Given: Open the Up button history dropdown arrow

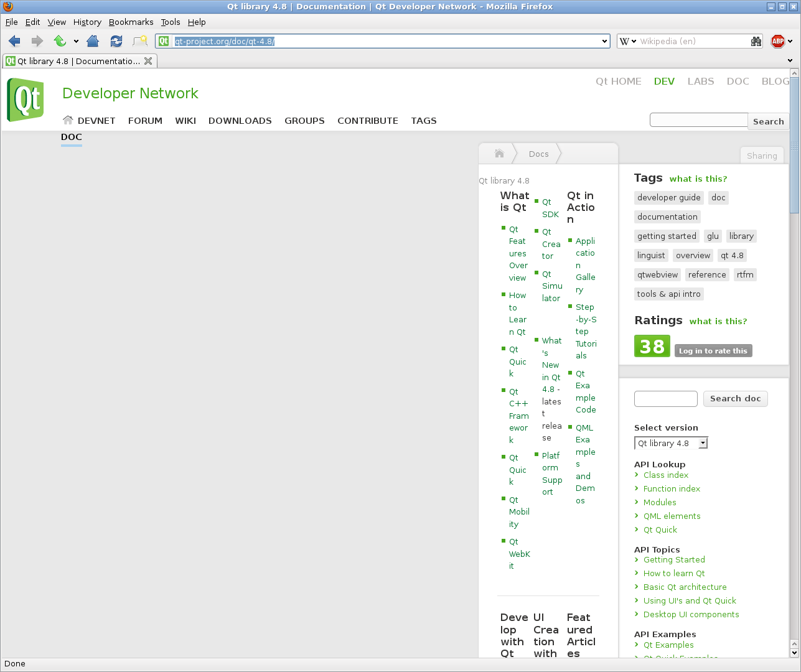Looking at the screenshot, I should [x=76, y=42].
